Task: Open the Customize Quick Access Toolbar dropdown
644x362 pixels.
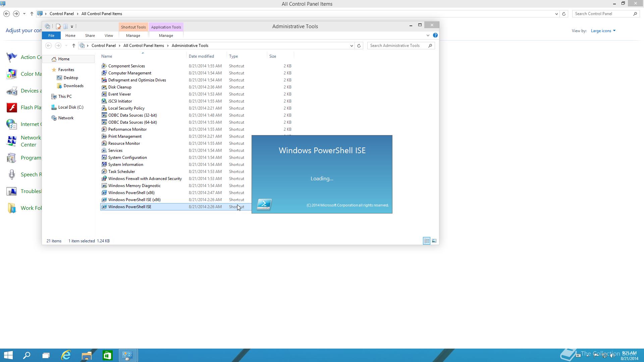Action: (x=72, y=26)
